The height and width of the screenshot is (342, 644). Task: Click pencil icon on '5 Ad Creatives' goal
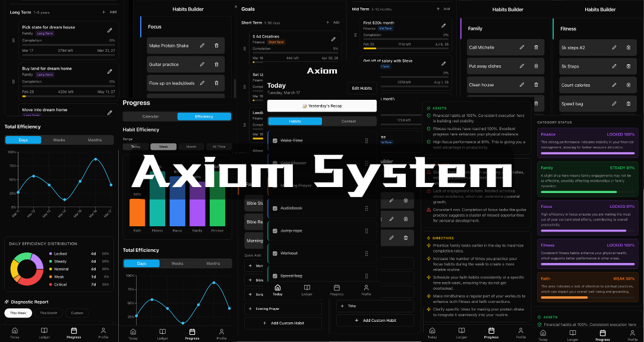[333, 39]
